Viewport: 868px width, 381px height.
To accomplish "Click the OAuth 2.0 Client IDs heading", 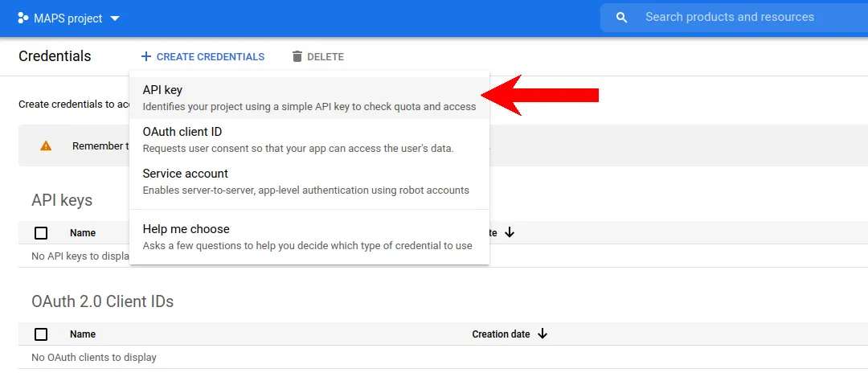I will [102, 301].
